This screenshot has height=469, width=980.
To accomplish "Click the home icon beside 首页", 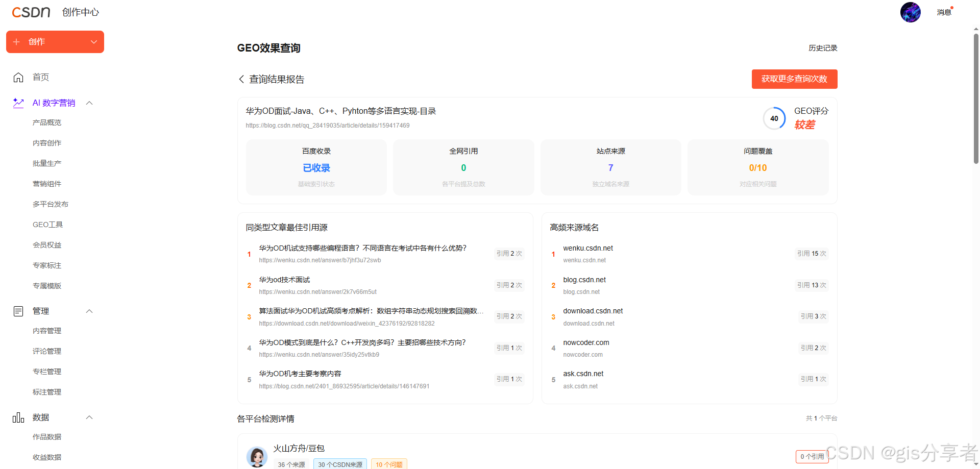I will coord(18,77).
